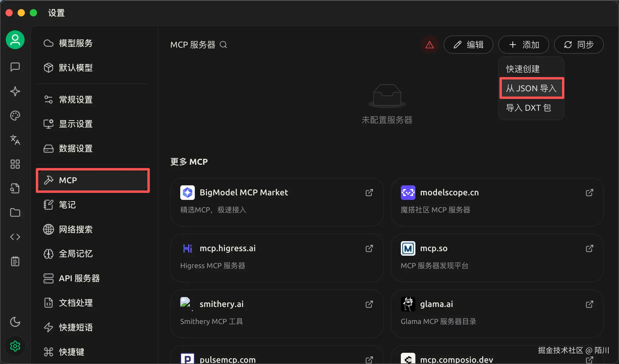Open the knowledge base document search icon
This screenshot has width=619, height=364.
click(15, 188)
